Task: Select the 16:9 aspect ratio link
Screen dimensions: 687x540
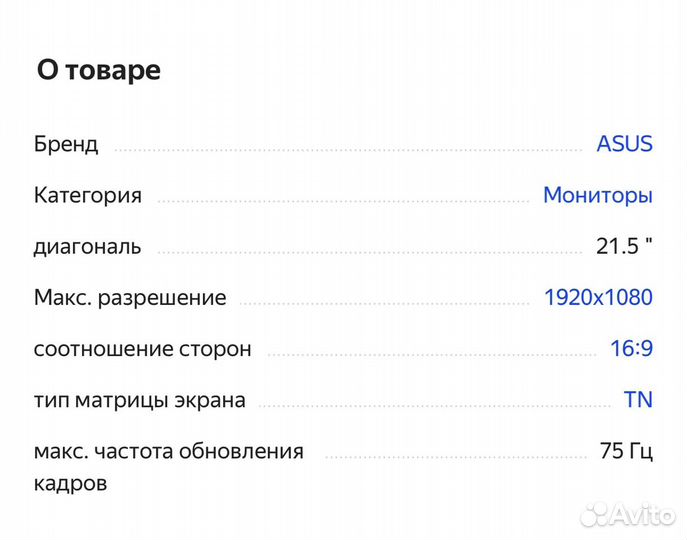Action: click(631, 349)
